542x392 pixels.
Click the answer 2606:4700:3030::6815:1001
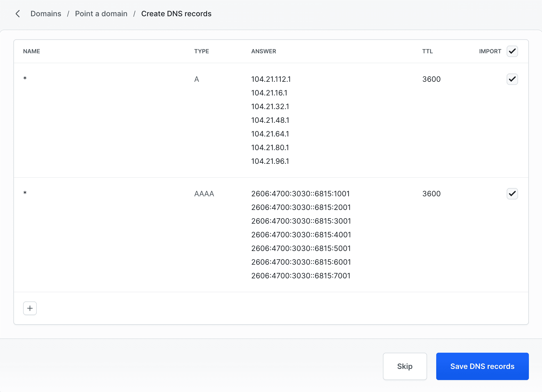(x=300, y=194)
